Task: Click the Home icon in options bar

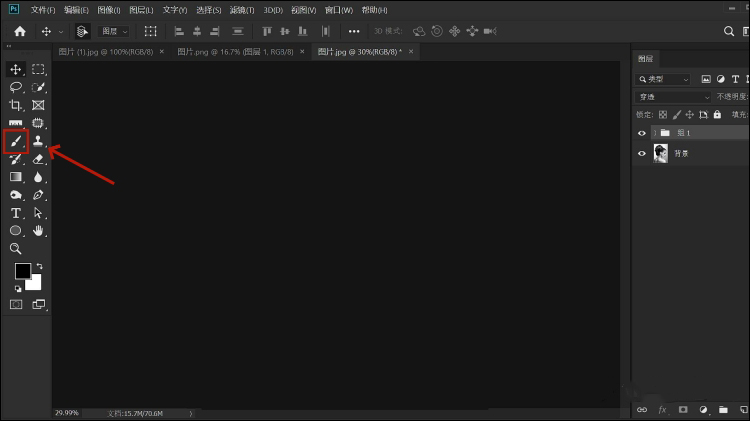Action: (20, 32)
